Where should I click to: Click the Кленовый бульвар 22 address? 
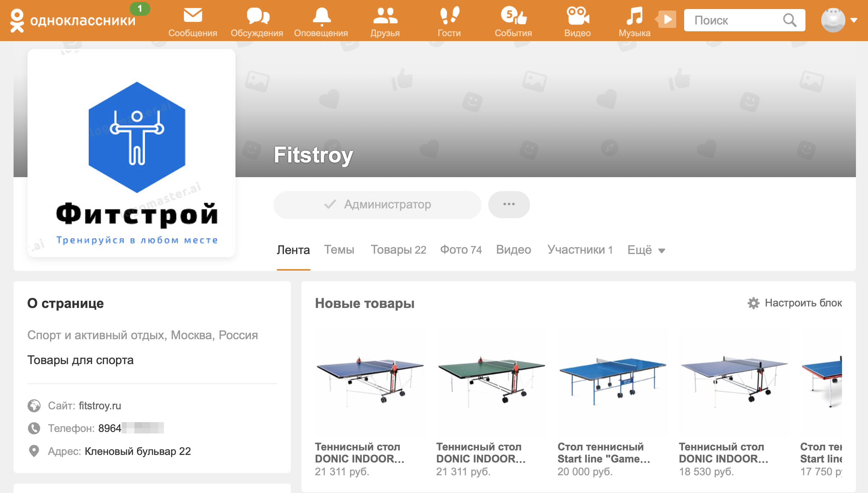pyautogui.click(x=138, y=451)
